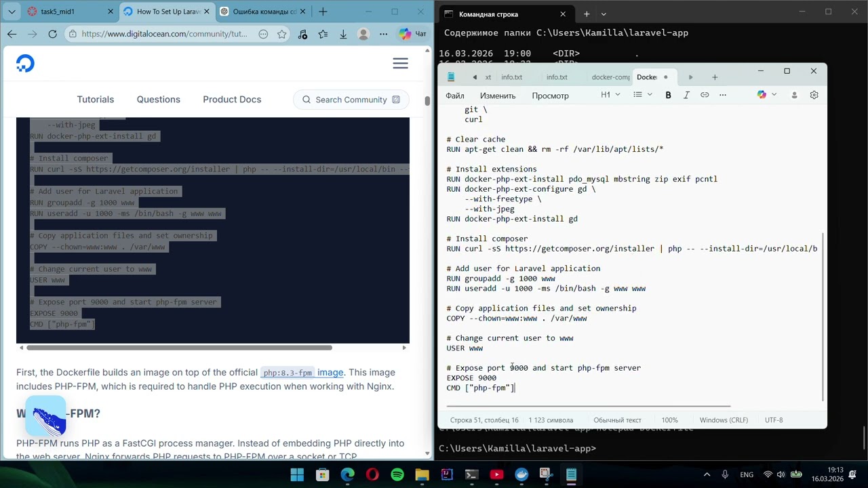Open the Edge profile avatar
The image size is (868, 488).
pos(363,34)
